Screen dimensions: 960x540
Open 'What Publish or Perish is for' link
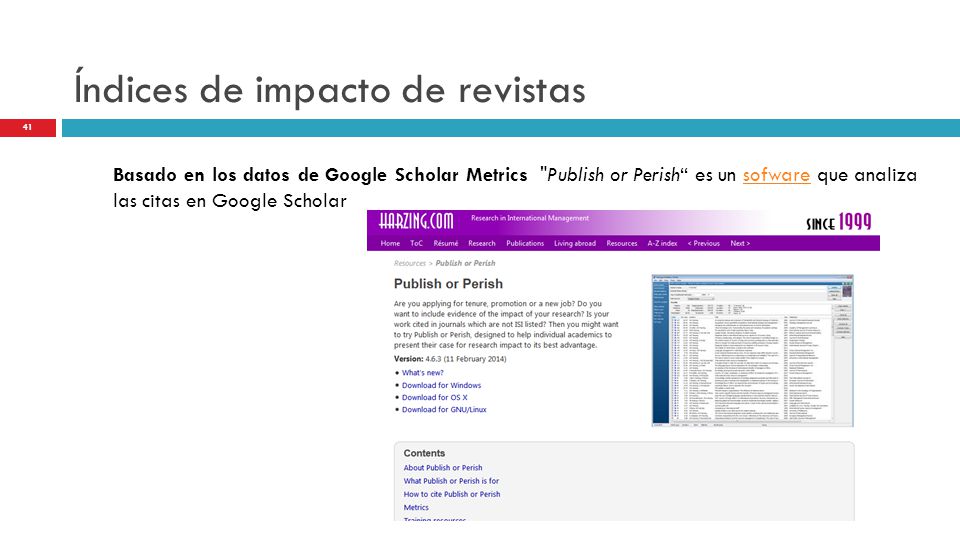[451, 481]
